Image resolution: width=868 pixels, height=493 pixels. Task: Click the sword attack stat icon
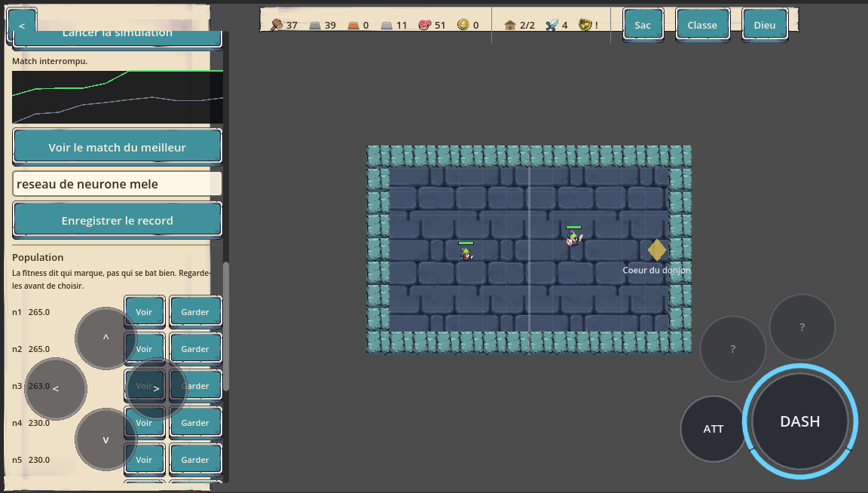click(x=552, y=25)
